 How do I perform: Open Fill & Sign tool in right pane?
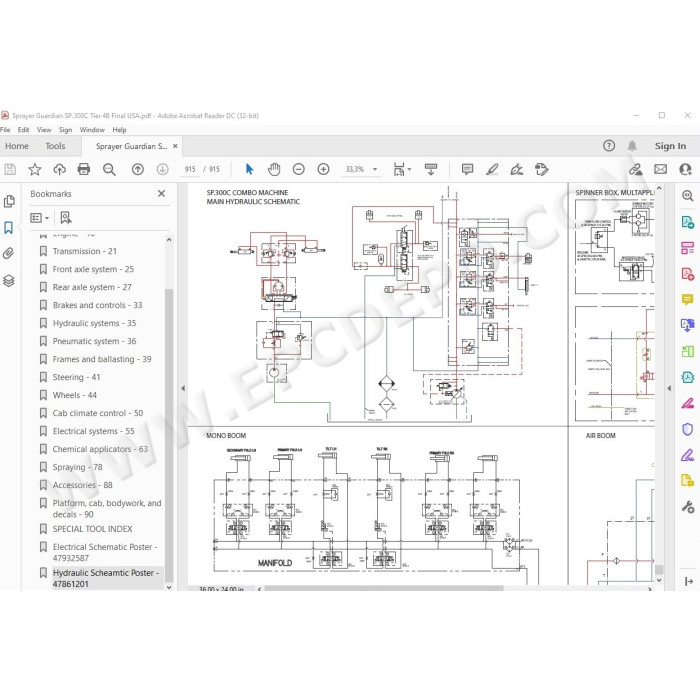click(688, 455)
